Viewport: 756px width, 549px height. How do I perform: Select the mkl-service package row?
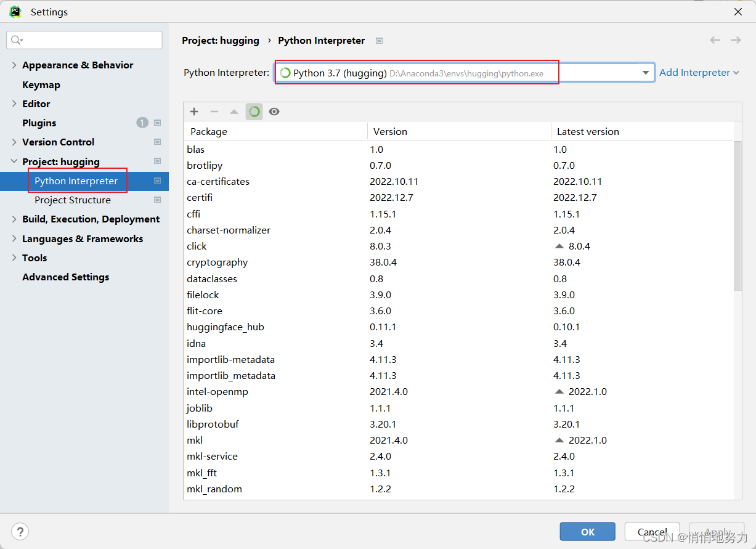point(459,456)
